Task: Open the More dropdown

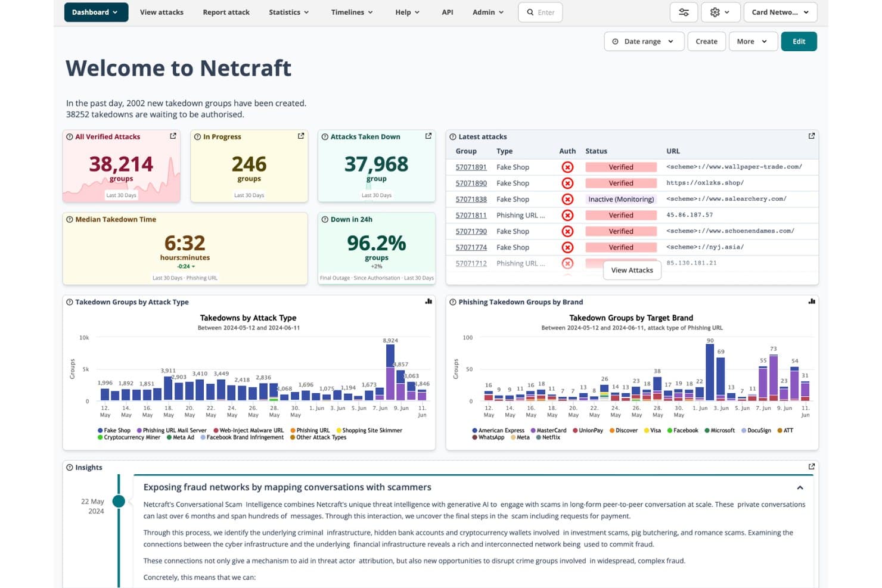Action: point(753,42)
